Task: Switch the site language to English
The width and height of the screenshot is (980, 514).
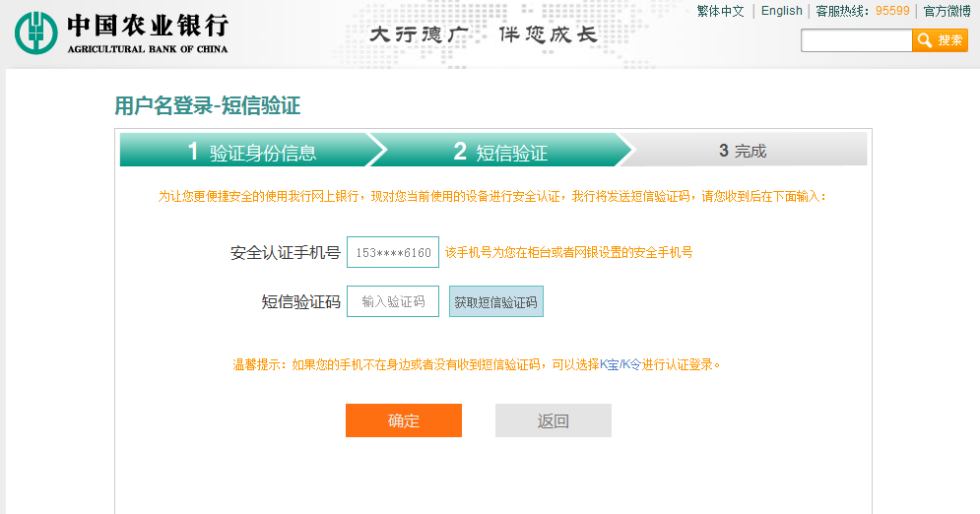Action: pos(781,11)
